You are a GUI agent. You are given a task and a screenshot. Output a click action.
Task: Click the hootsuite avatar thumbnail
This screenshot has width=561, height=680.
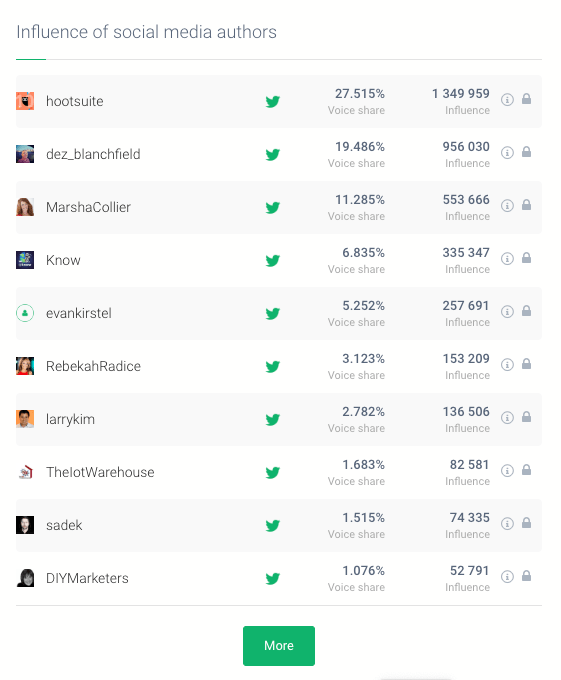(25, 101)
